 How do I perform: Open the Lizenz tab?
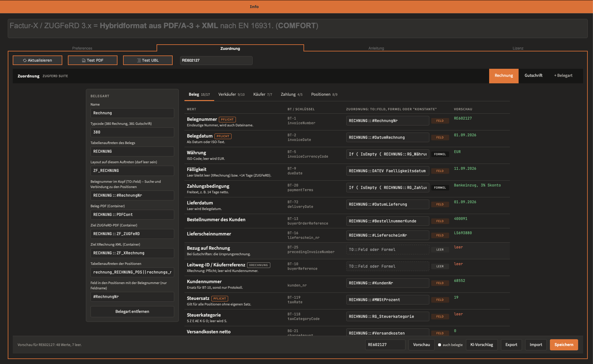pyautogui.click(x=518, y=48)
